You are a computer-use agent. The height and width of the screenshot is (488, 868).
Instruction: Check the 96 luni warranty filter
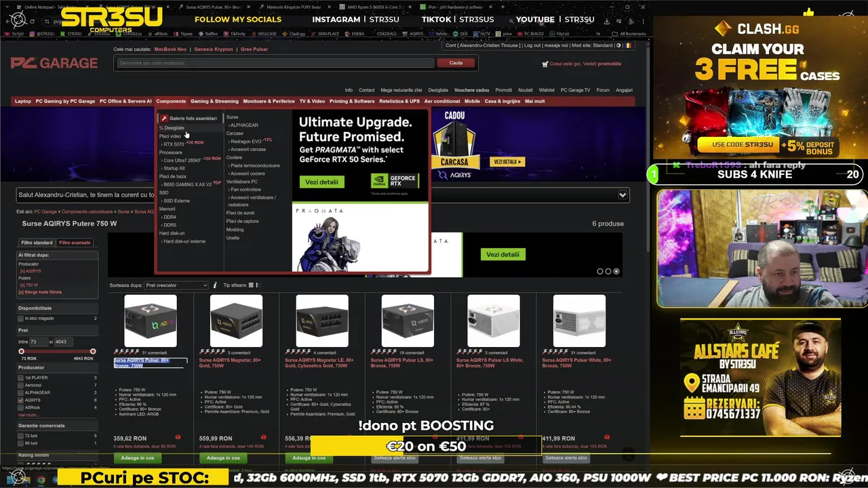[x=20, y=443]
